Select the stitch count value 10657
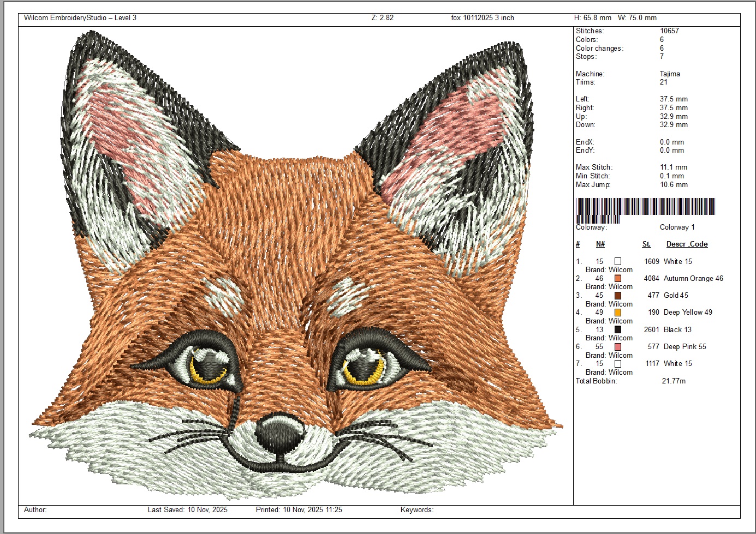 (669, 31)
